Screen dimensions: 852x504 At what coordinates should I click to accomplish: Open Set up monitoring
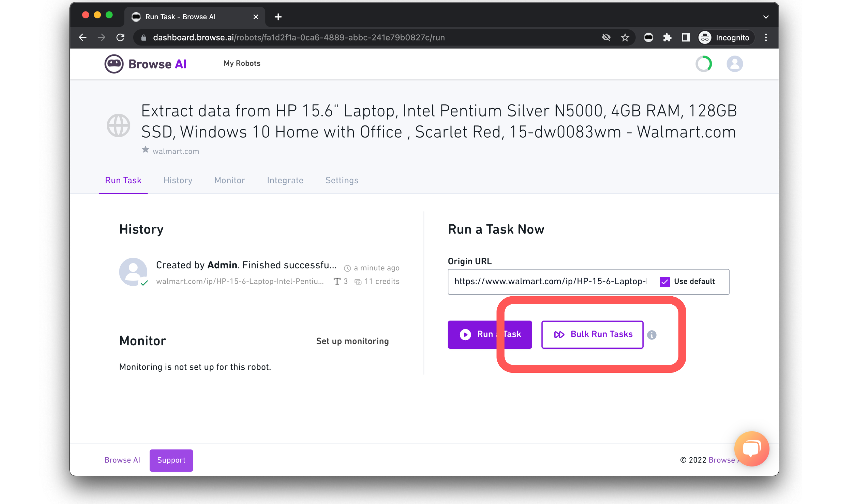[352, 341]
